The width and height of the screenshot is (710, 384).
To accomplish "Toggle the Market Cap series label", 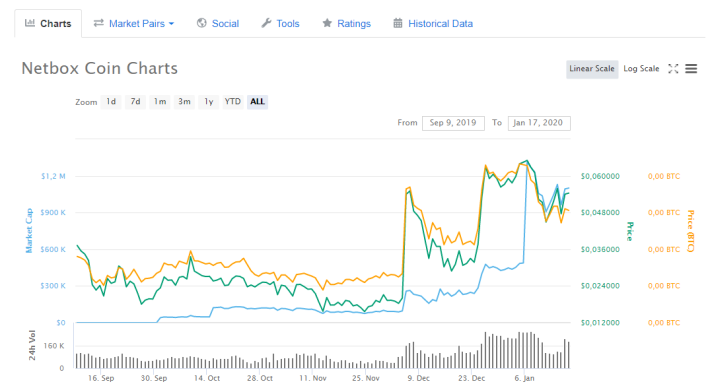I will pos(29,230).
